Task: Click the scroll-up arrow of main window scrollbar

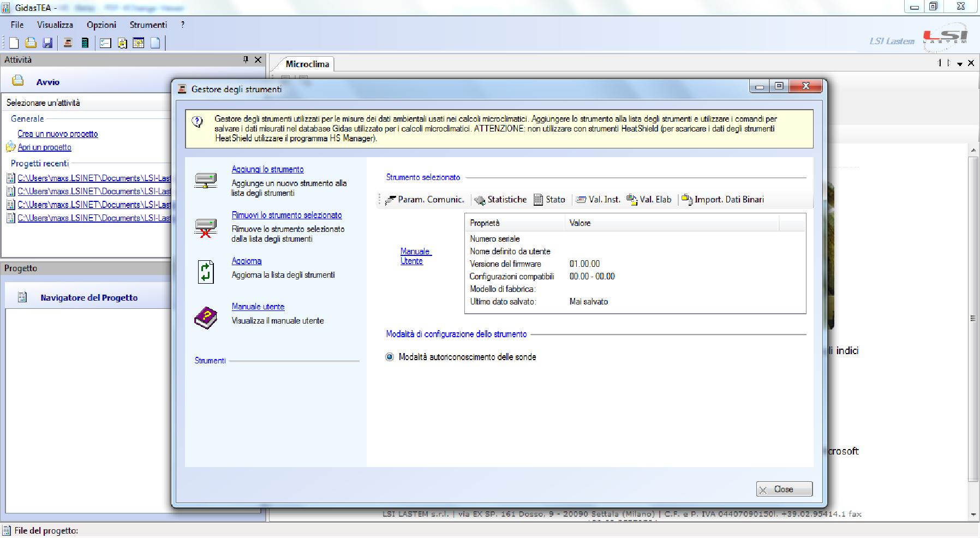Action: 973,150
